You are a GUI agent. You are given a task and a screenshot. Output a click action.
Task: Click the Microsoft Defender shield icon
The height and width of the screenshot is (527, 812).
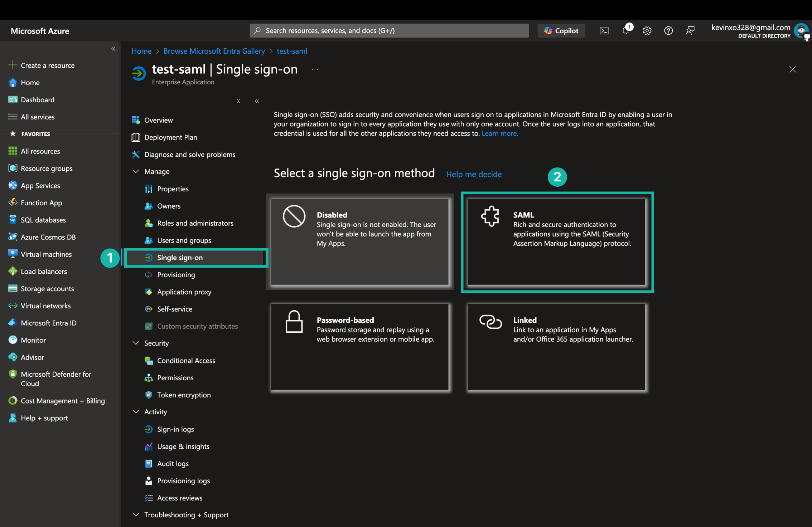pos(13,374)
